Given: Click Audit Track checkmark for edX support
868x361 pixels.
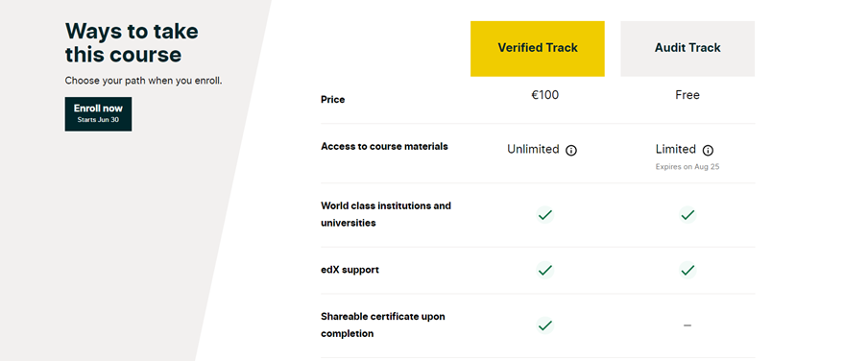Looking at the screenshot, I should coord(687,270).
